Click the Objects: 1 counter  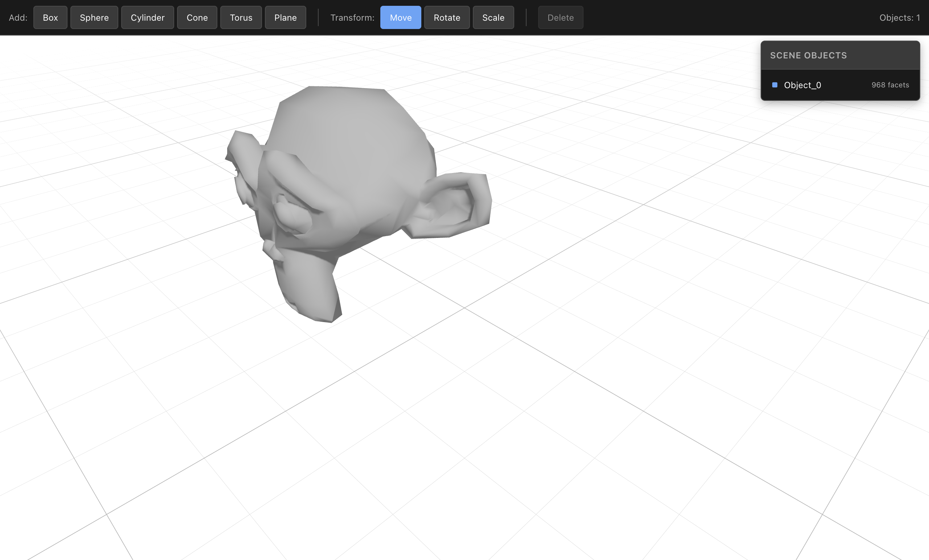[x=900, y=17]
